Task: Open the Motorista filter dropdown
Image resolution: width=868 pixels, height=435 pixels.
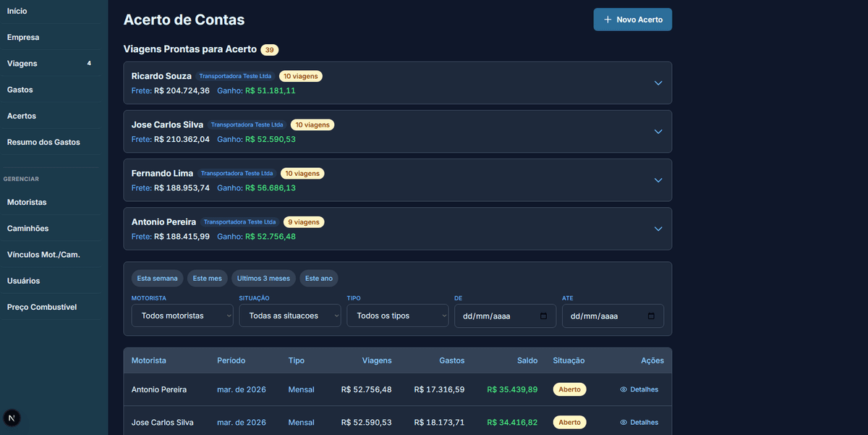Action: 182,316
